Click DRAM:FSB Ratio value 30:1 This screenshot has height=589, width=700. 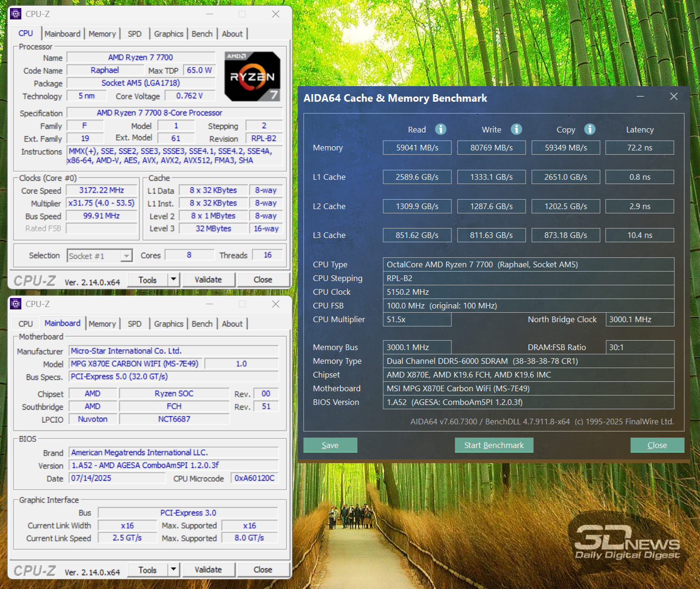point(640,347)
